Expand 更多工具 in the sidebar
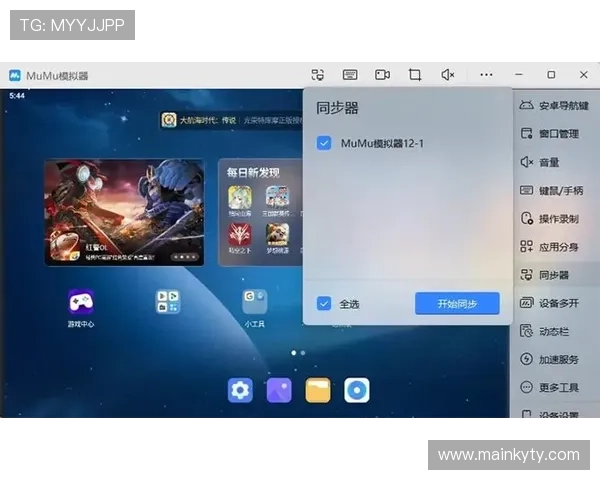600x480 pixels. [x=557, y=387]
